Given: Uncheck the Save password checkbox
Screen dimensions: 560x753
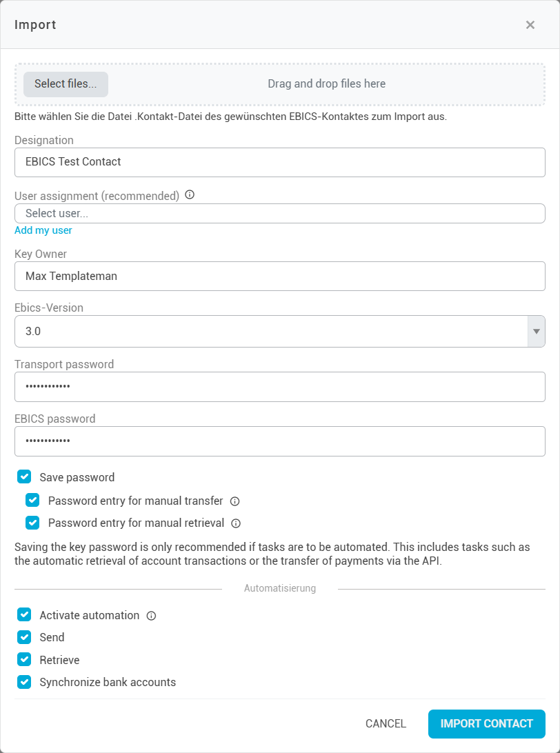Looking at the screenshot, I should (x=24, y=476).
